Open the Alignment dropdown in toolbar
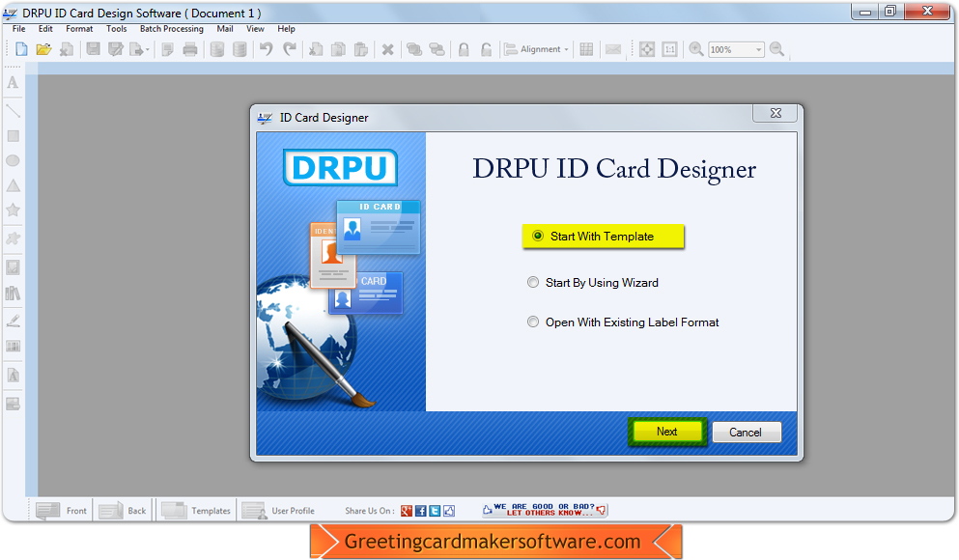The height and width of the screenshot is (560, 959). pyautogui.click(x=536, y=49)
